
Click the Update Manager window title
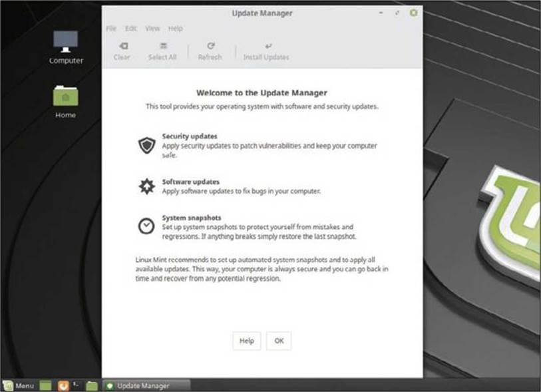pyautogui.click(x=262, y=13)
